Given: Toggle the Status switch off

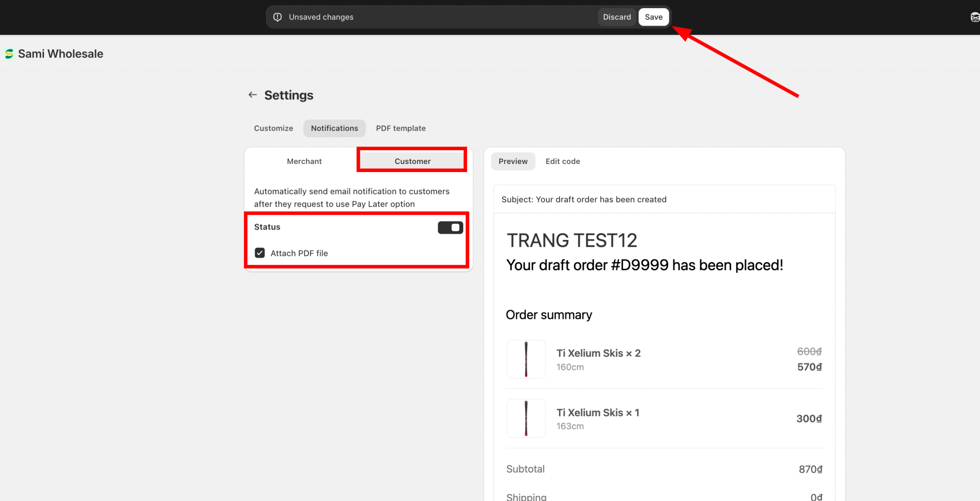Looking at the screenshot, I should click(450, 228).
